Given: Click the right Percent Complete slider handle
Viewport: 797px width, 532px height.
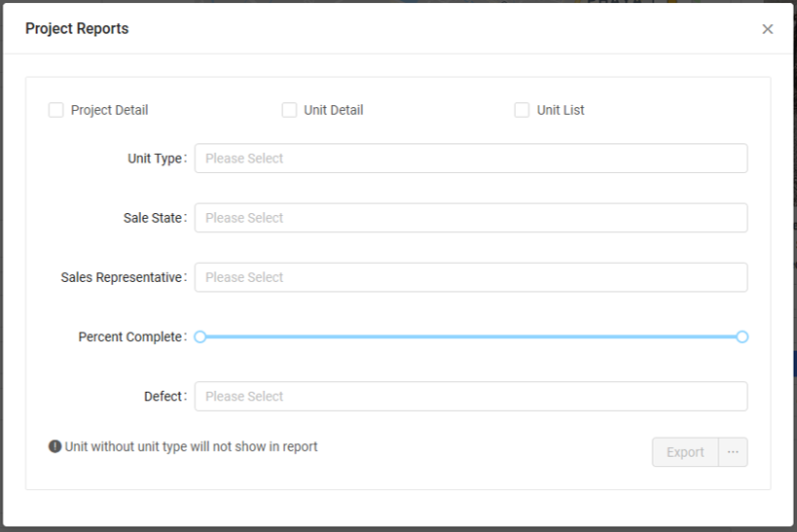Looking at the screenshot, I should (x=742, y=337).
